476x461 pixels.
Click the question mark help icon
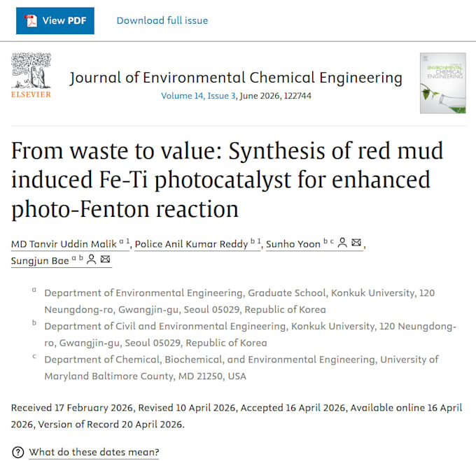(18, 452)
